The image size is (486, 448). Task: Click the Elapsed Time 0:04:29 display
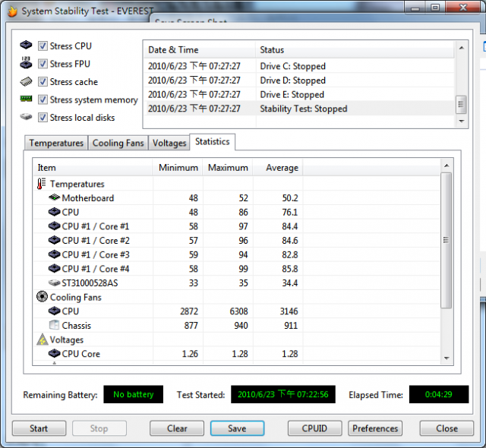pos(439,394)
